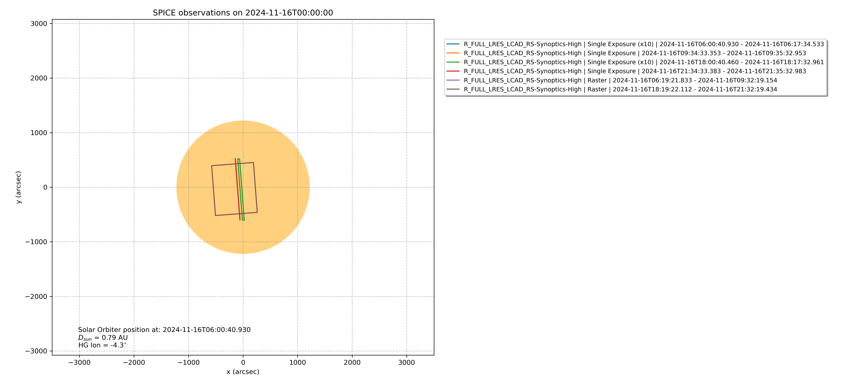
Task: Click the HG lon = -4.3° text
Action: (102, 345)
